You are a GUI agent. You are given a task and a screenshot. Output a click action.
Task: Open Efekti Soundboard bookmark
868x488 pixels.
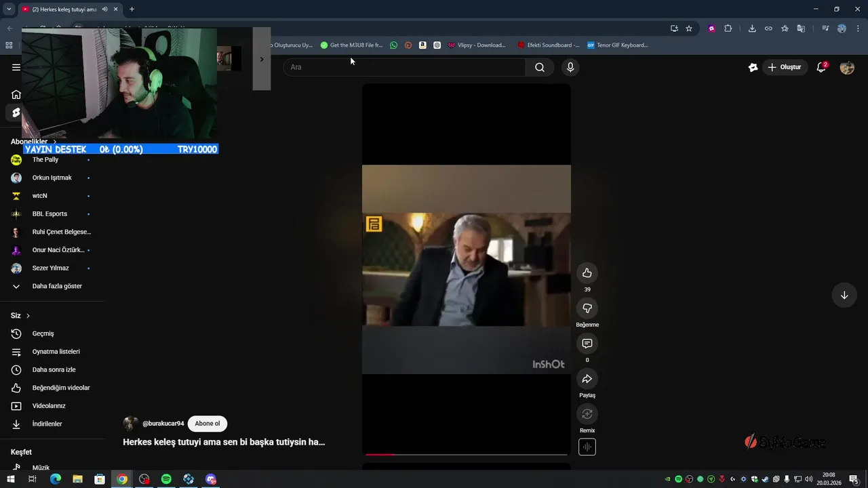tap(548, 45)
